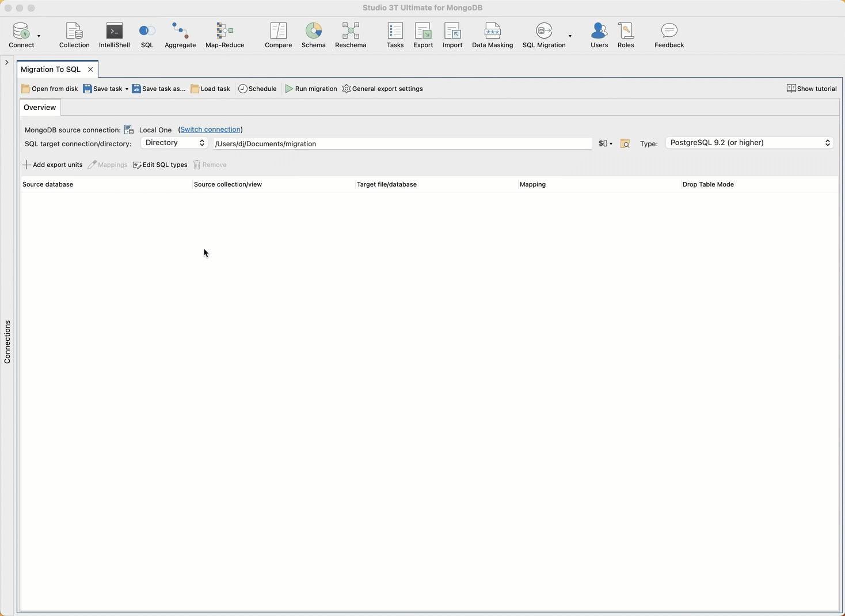Open the PostgreSQL type dropdown
The image size is (845, 616).
749,143
